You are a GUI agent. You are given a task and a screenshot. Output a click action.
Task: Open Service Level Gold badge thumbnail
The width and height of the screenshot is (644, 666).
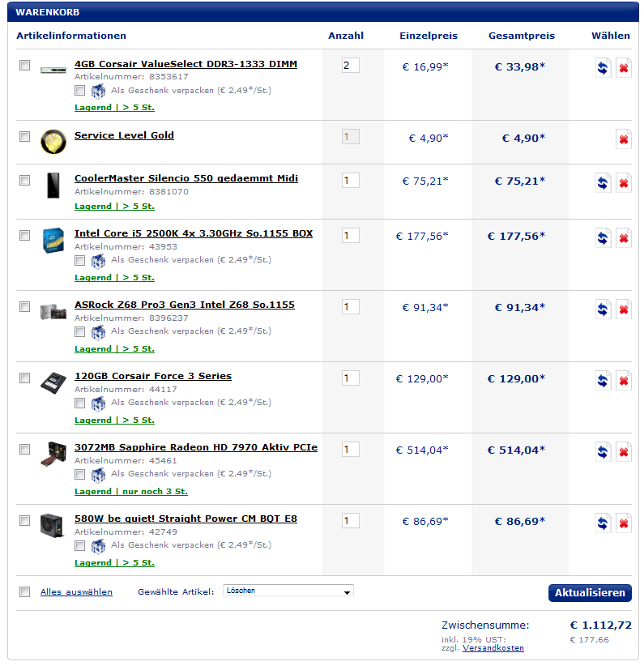[x=53, y=142]
